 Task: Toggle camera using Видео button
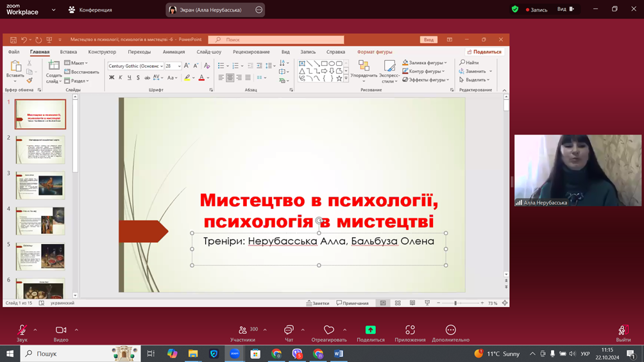tap(61, 330)
